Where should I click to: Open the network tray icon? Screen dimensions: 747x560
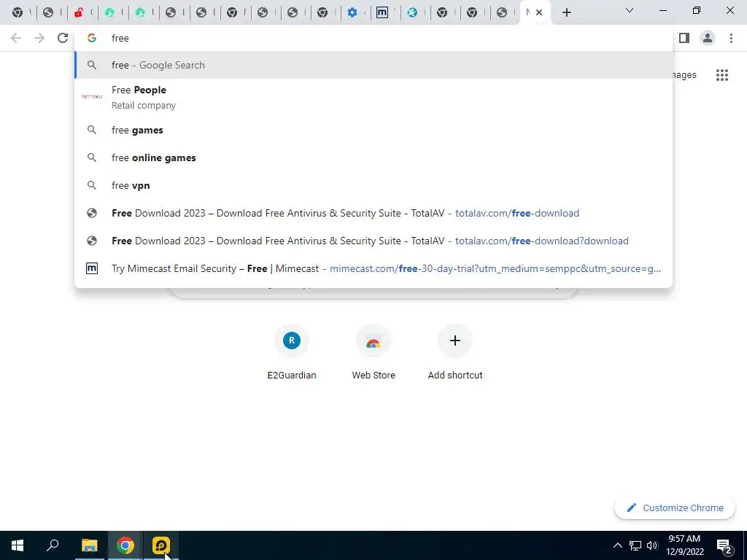pos(635,545)
